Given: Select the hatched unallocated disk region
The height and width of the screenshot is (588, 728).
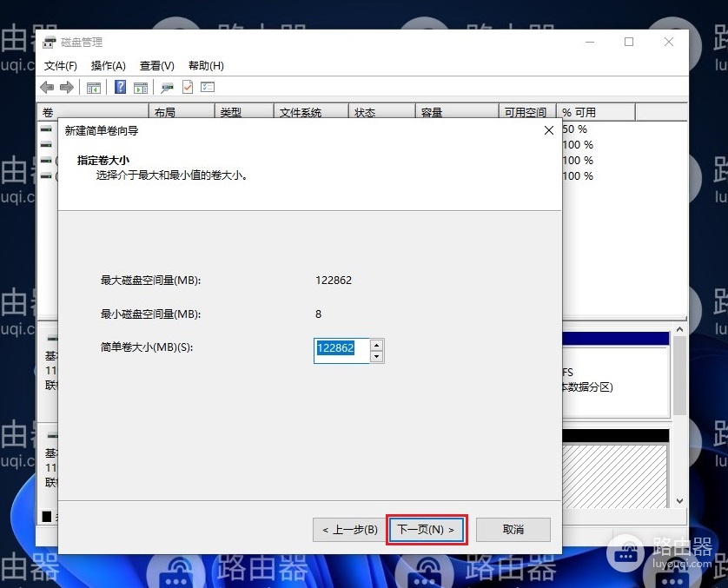Looking at the screenshot, I should pos(615,476).
